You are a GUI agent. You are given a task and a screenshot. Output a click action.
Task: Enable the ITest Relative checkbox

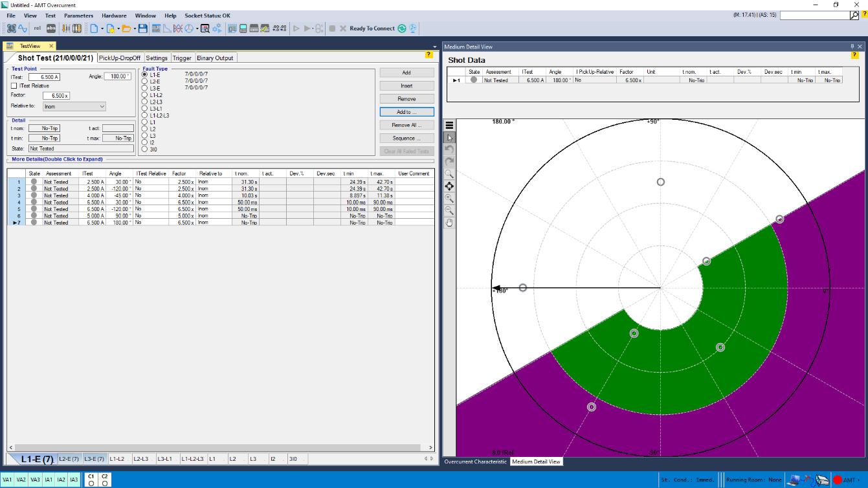(x=14, y=85)
